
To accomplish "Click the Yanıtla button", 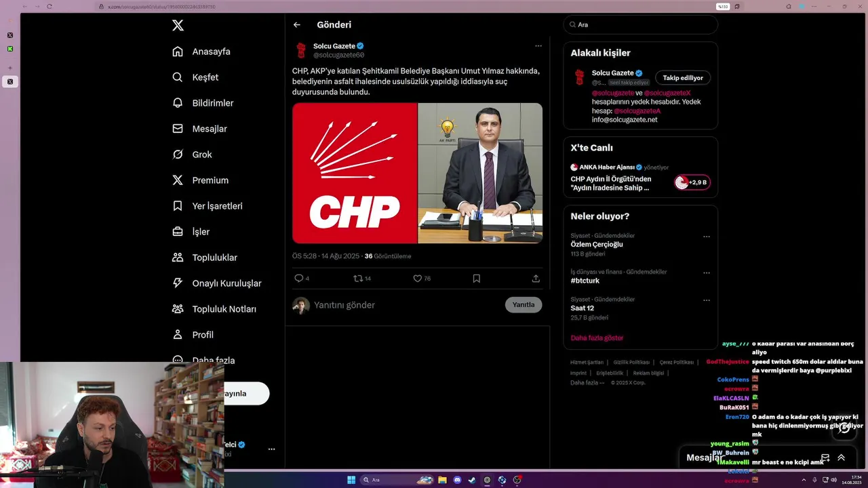I will coord(524,305).
